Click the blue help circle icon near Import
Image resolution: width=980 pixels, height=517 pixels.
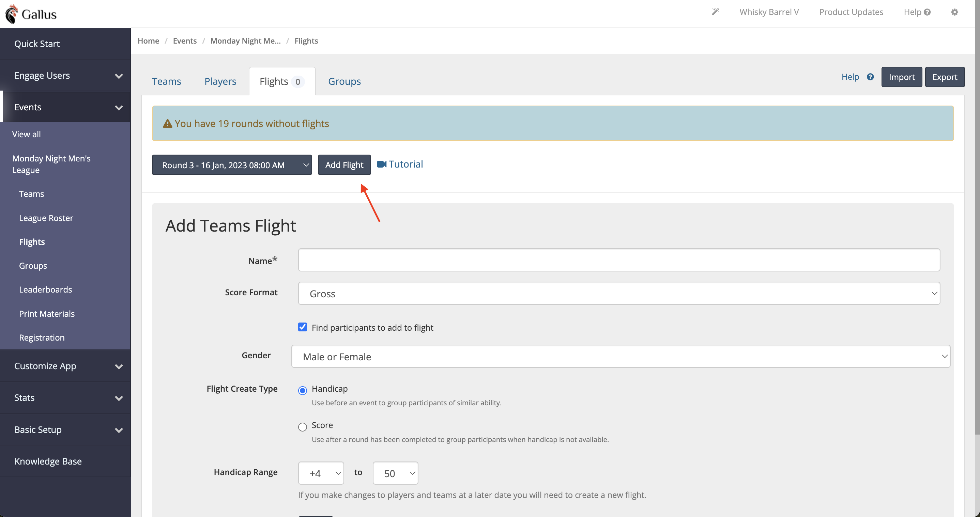pos(870,77)
